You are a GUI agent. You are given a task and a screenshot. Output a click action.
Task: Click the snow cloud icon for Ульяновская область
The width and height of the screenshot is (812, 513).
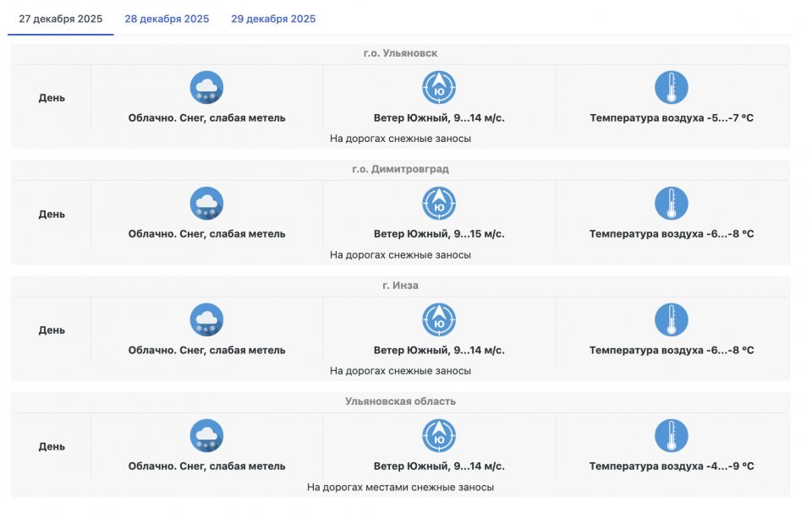point(206,436)
